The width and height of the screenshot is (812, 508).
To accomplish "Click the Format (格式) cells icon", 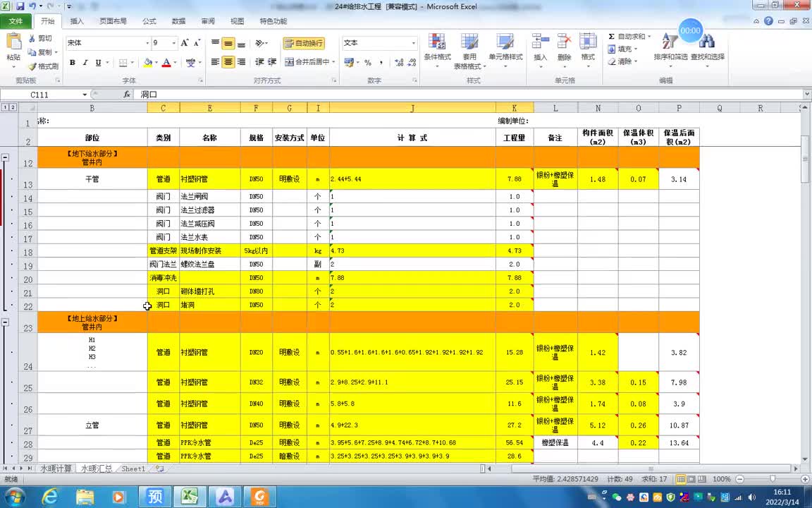I will click(588, 42).
